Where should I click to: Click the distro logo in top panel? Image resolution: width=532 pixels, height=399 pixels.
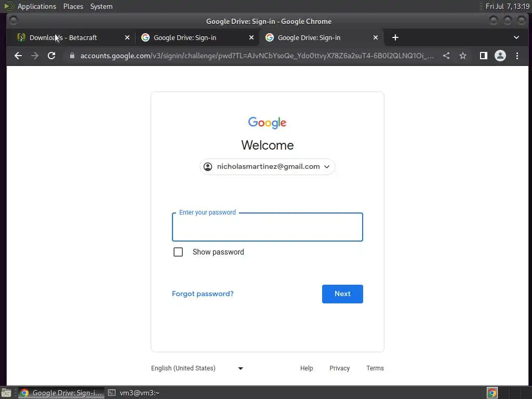pos(8,6)
